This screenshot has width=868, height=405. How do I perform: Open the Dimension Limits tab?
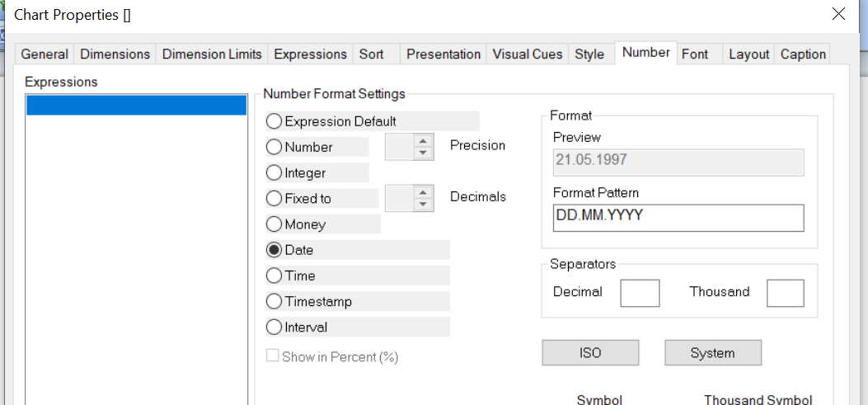pyautogui.click(x=212, y=54)
